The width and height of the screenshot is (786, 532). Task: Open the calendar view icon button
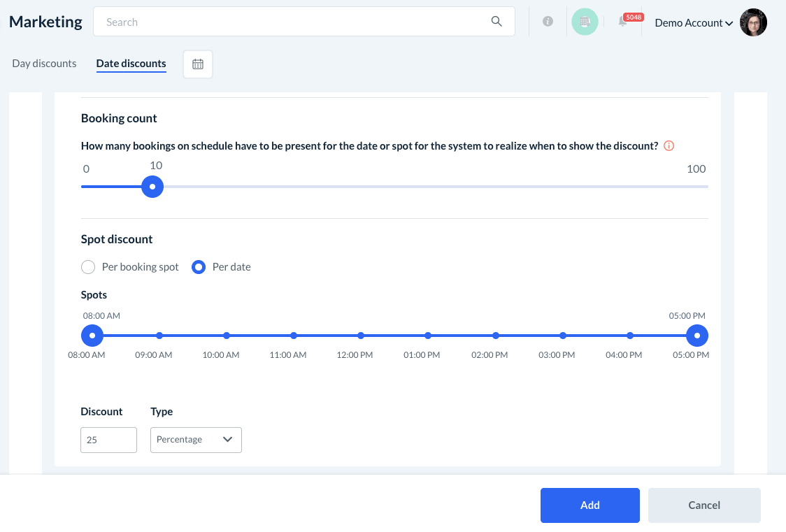point(198,64)
